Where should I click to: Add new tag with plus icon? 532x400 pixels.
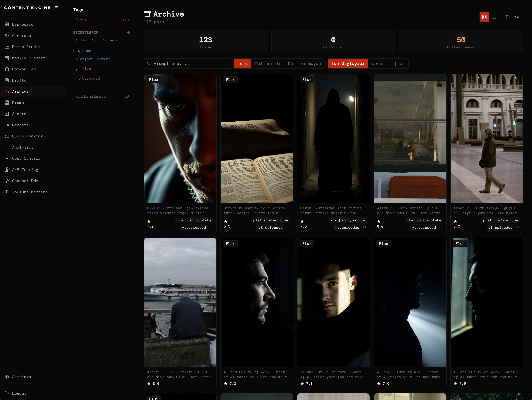point(128,33)
